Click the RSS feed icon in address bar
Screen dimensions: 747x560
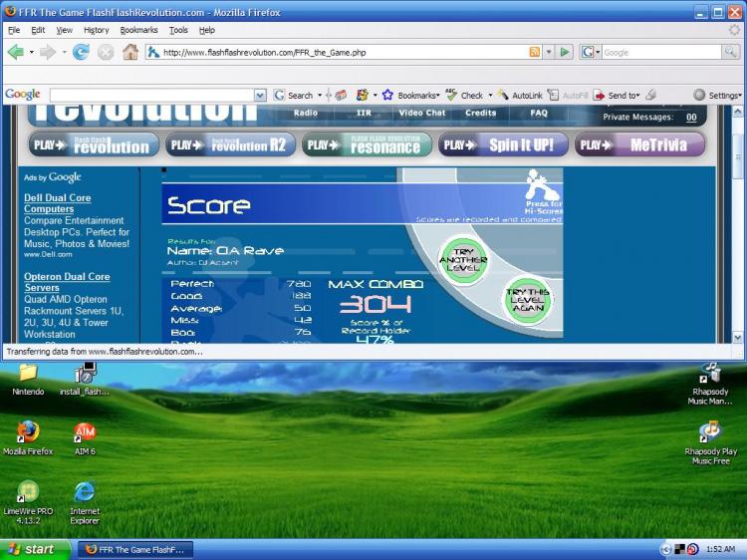[x=535, y=52]
